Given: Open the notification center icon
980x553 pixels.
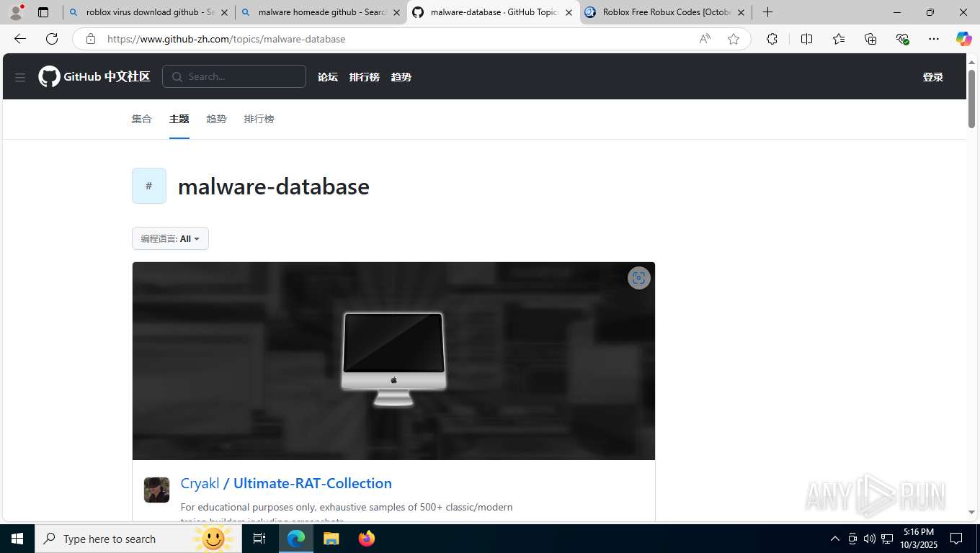Looking at the screenshot, I should pos(956,539).
